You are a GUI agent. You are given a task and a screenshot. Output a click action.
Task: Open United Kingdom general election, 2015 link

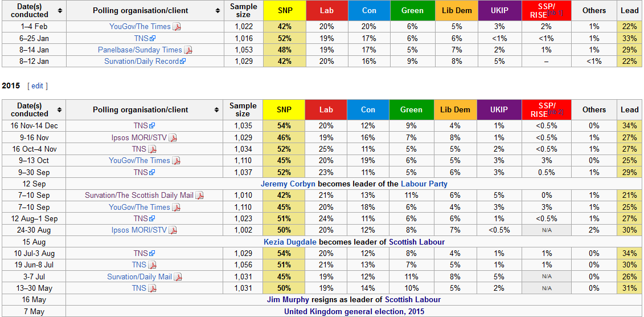point(354,312)
